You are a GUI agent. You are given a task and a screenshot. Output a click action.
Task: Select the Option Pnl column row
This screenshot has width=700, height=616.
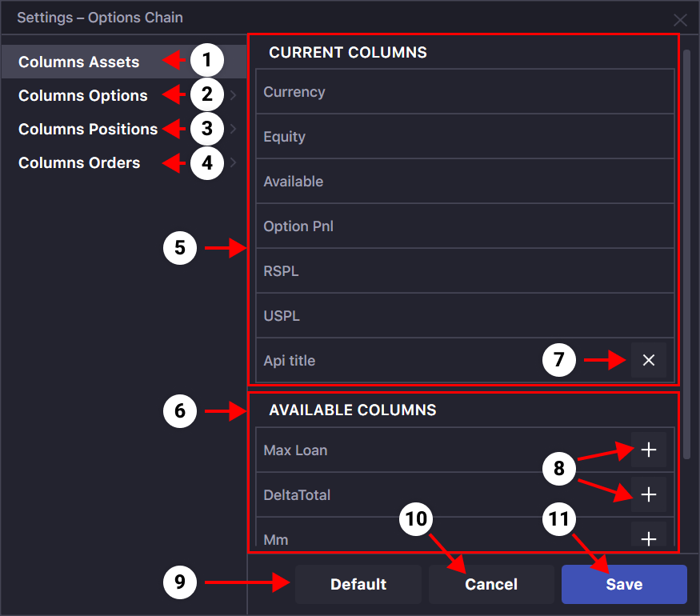(x=465, y=226)
